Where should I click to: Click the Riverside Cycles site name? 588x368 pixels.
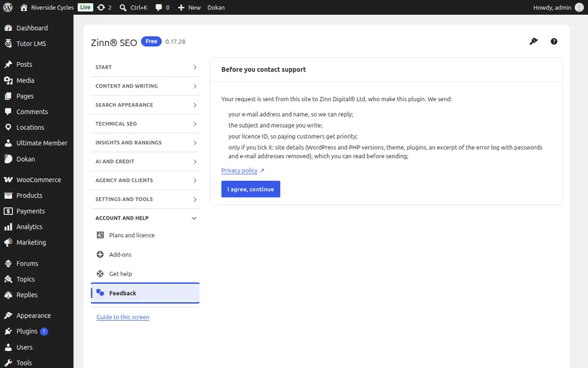52,7
